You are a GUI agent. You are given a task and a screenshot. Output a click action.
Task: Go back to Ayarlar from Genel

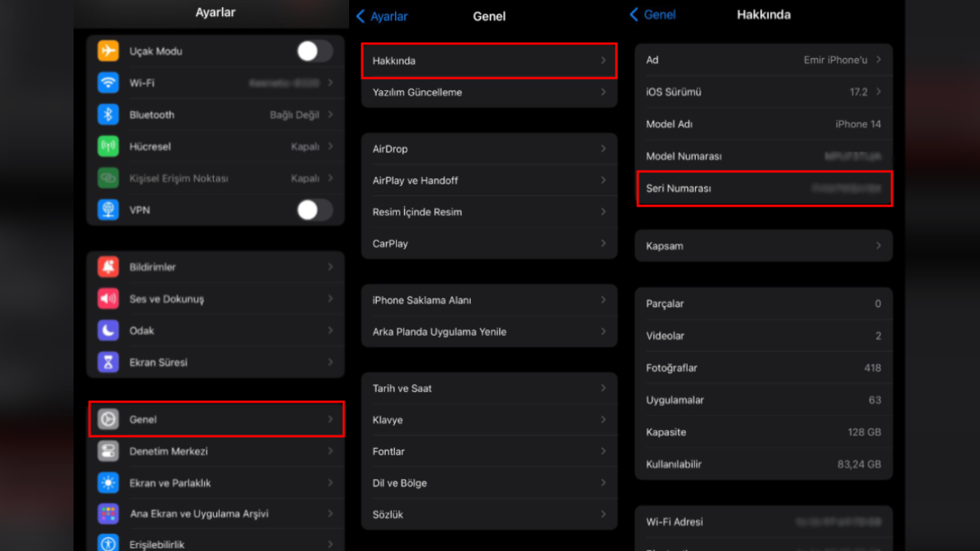pos(382,16)
